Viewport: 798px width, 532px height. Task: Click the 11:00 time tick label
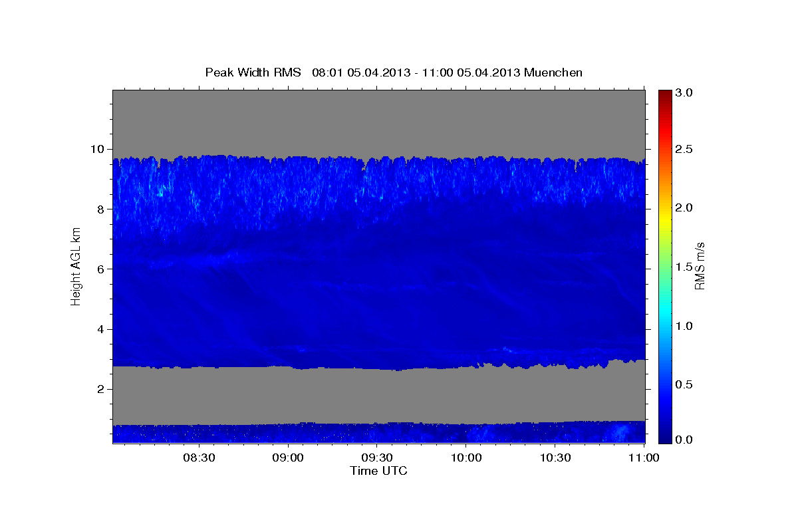coord(644,458)
